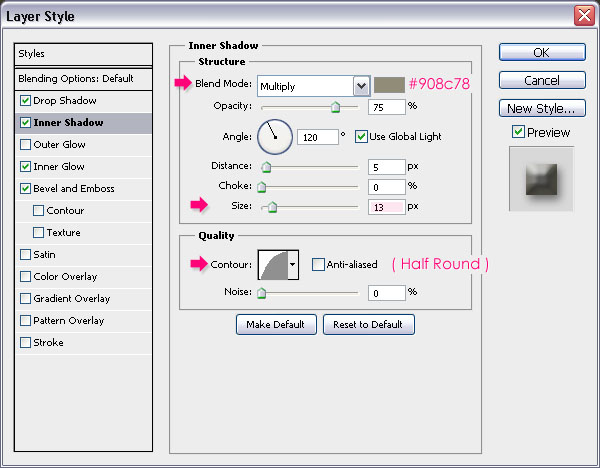The image size is (600, 468).
Task: Toggle the Preview checkbox
Action: click(518, 132)
